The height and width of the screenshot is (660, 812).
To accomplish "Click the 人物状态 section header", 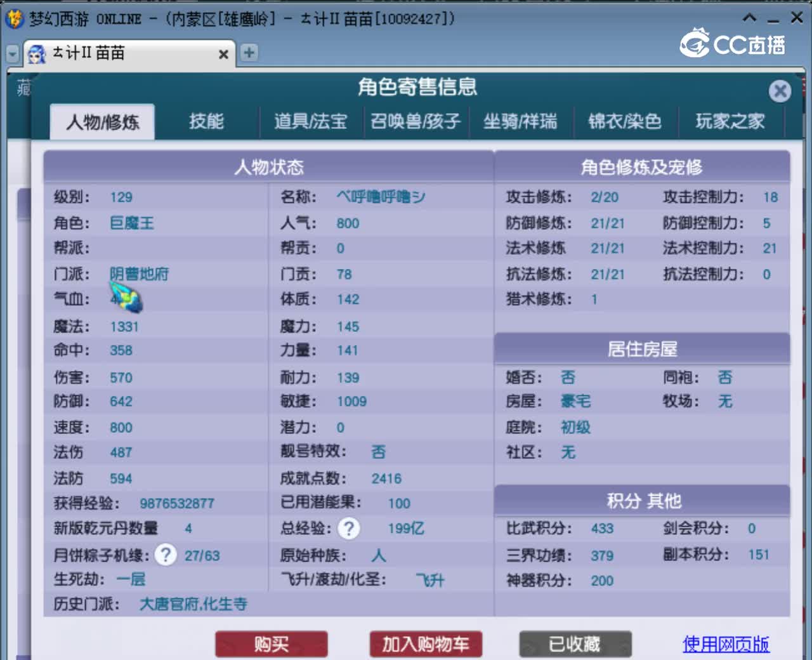I will [x=269, y=167].
